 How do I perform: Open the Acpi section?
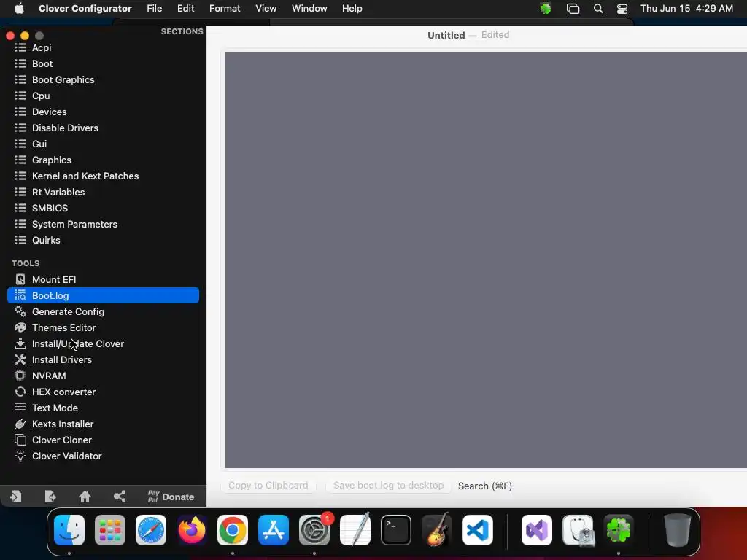[x=103, y=47]
